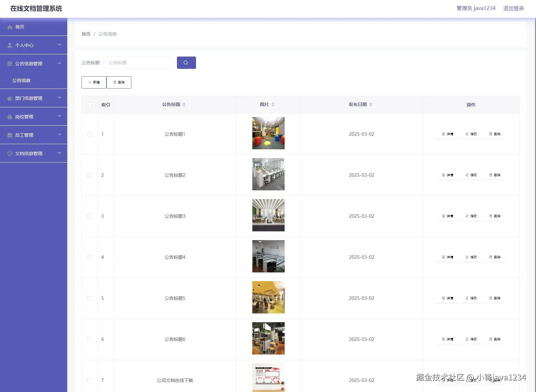Click the 个人中心 user icon
The height and width of the screenshot is (392, 536).
(x=10, y=45)
